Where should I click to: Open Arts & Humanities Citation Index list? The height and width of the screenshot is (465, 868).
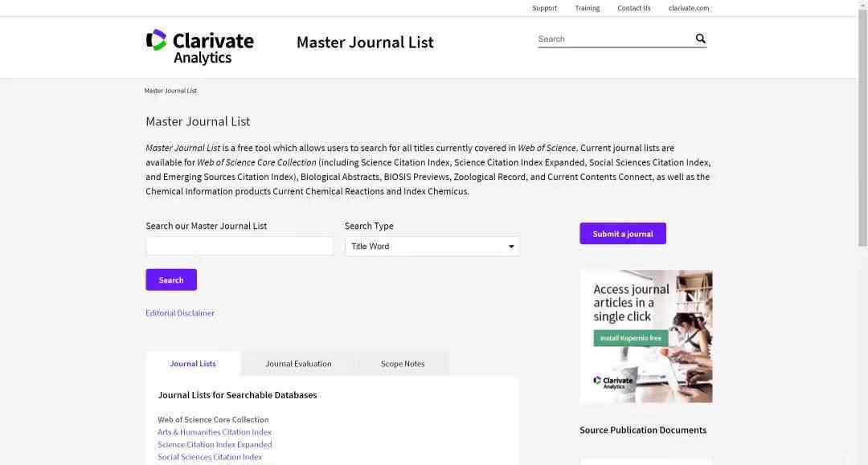(215, 432)
